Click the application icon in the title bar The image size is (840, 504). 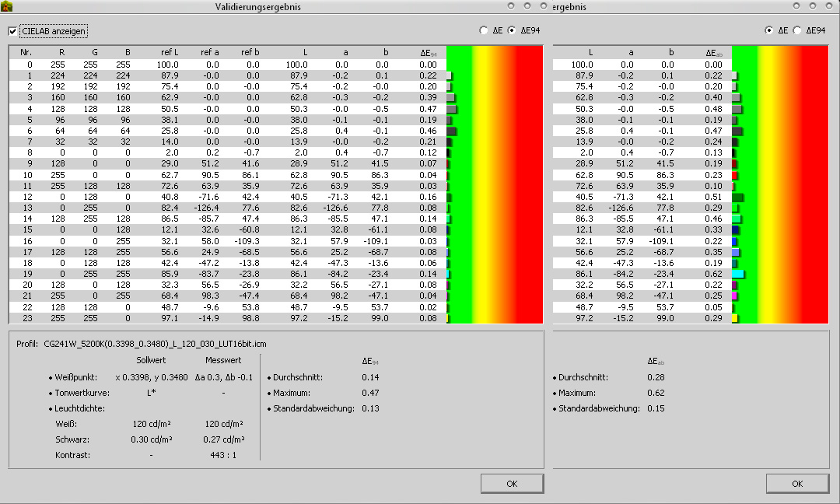click(7, 7)
